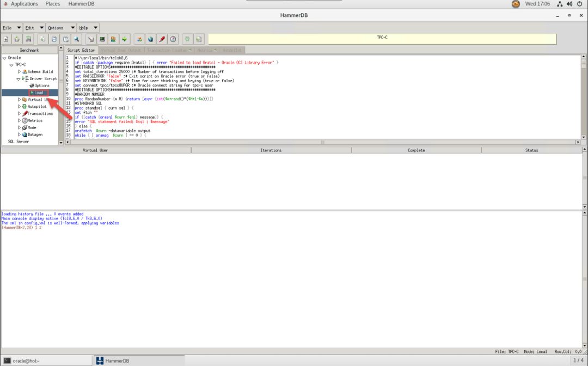
Task: Expand the Schema Build tree node
Action: pyautogui.click(x=19, y=71)
